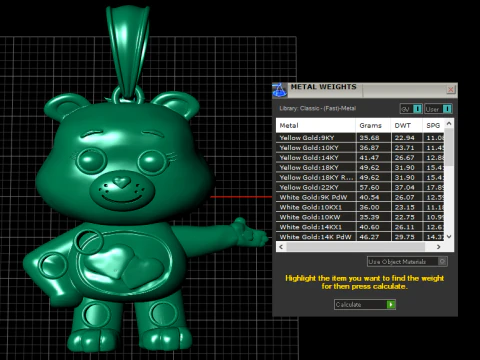Viewport: 480px width, 360px height.
Task: Close the Metal Weights window
Action: [x=451, y=89]
